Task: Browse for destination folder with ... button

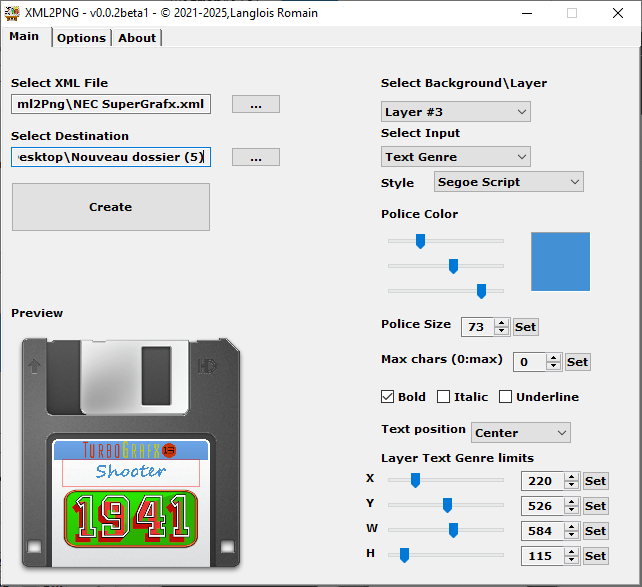Action: (x=256, y=157)
